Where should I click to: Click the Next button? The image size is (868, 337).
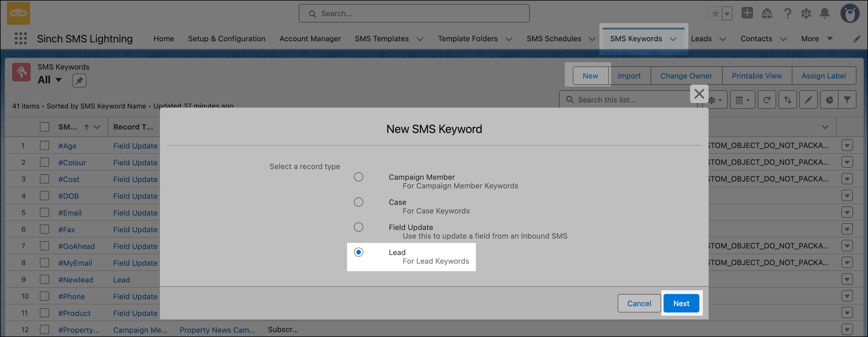681,303
